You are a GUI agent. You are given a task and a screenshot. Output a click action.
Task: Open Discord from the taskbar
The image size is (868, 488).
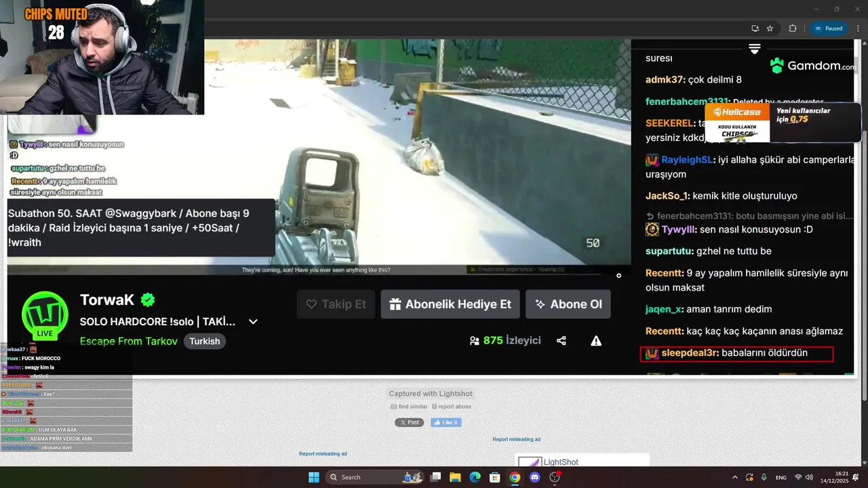pyautogui.click(x=535, y=477)
